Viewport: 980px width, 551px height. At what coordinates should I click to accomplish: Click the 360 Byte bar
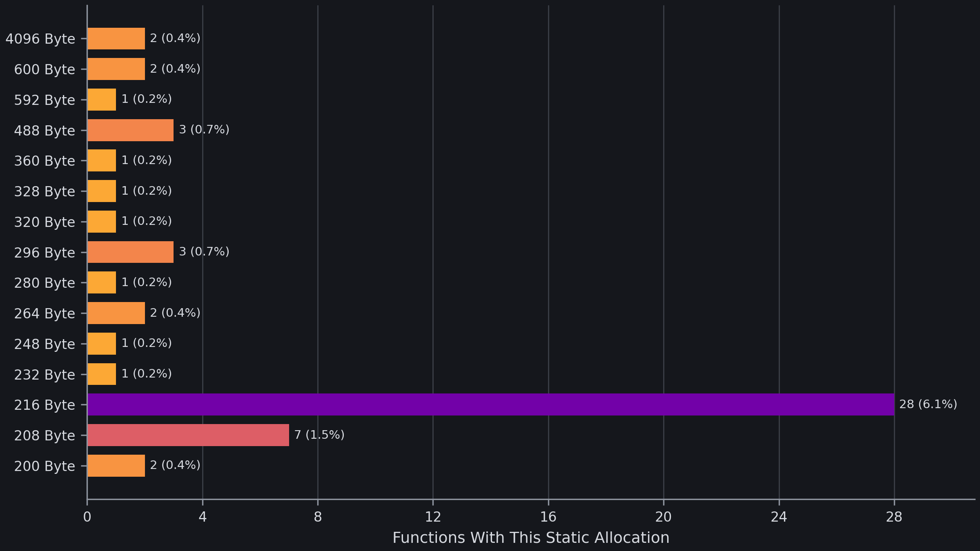(102, 160)
